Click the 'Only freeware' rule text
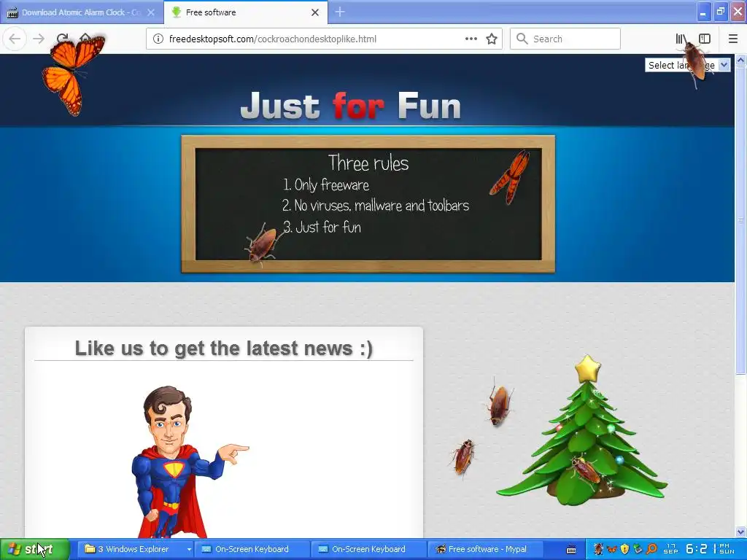The image size is (747, 560). [x=332, y=184]
